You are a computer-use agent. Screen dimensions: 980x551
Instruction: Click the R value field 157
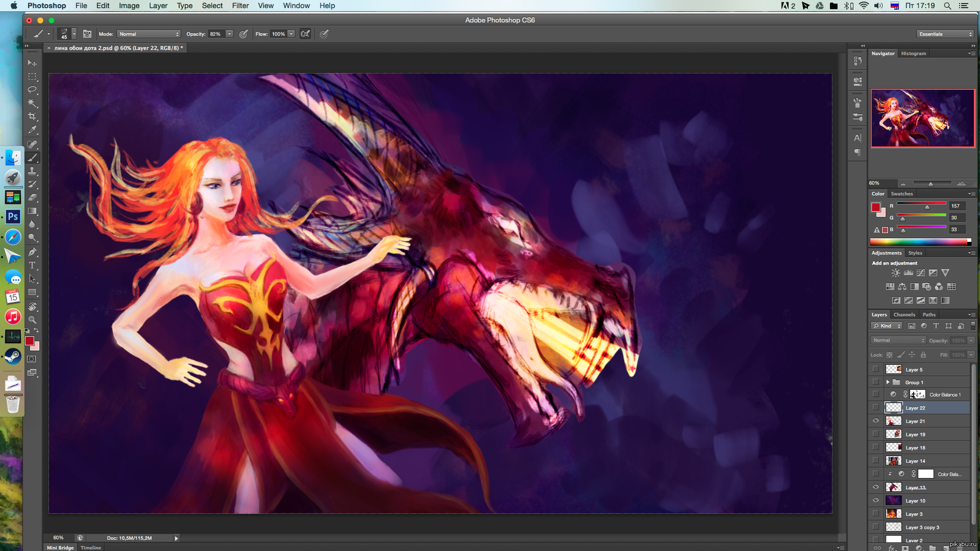(957, 206)
